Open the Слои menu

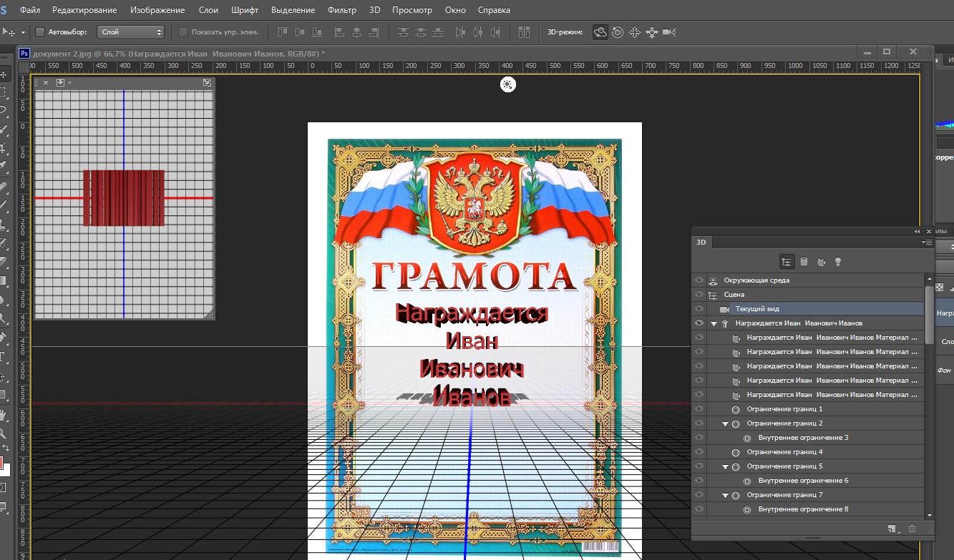pyautogui.click(x=208, y=10)
